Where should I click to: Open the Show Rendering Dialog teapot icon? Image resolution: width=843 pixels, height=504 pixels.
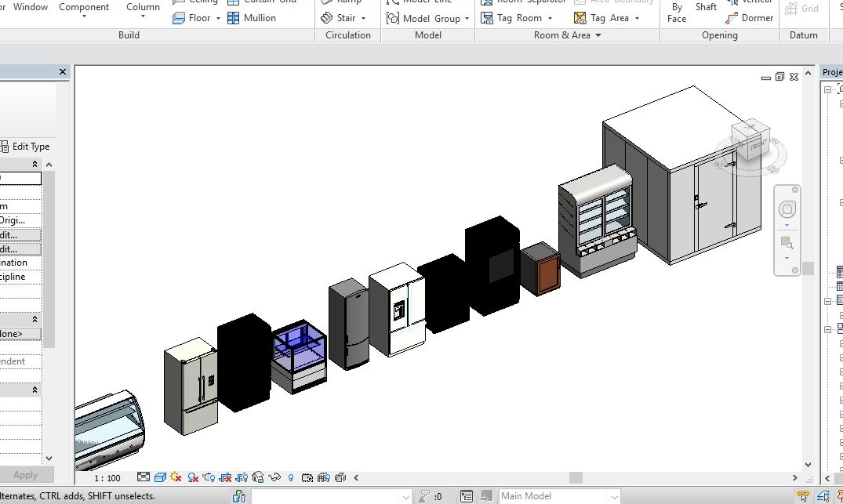click(209, 477)
